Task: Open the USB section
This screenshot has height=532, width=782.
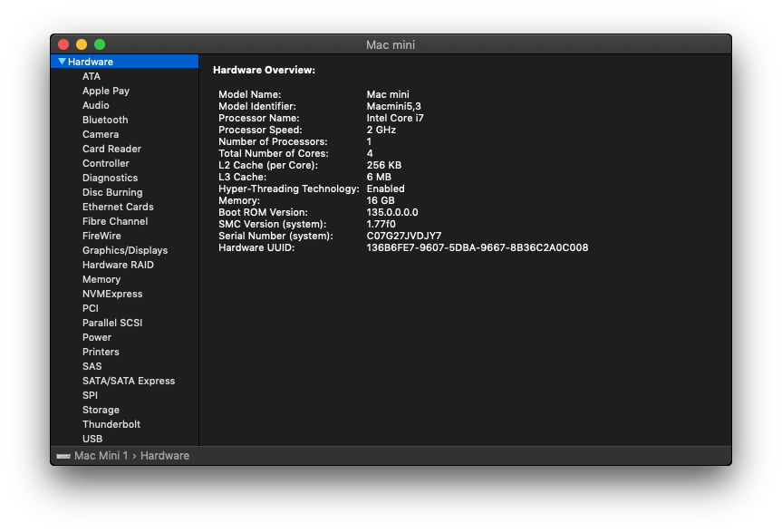Action: (92, 439)
